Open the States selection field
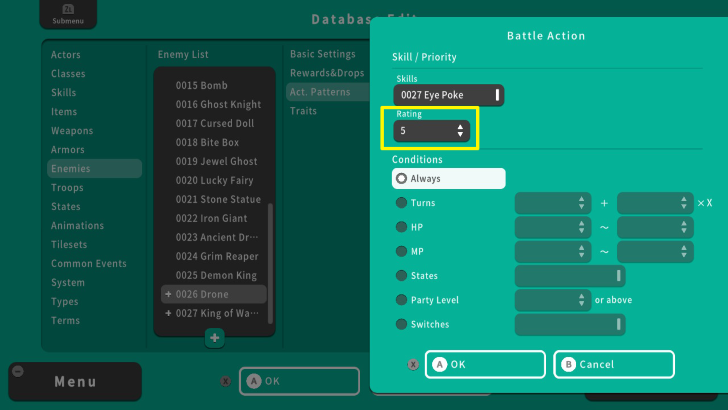 (x=570, y=276)
